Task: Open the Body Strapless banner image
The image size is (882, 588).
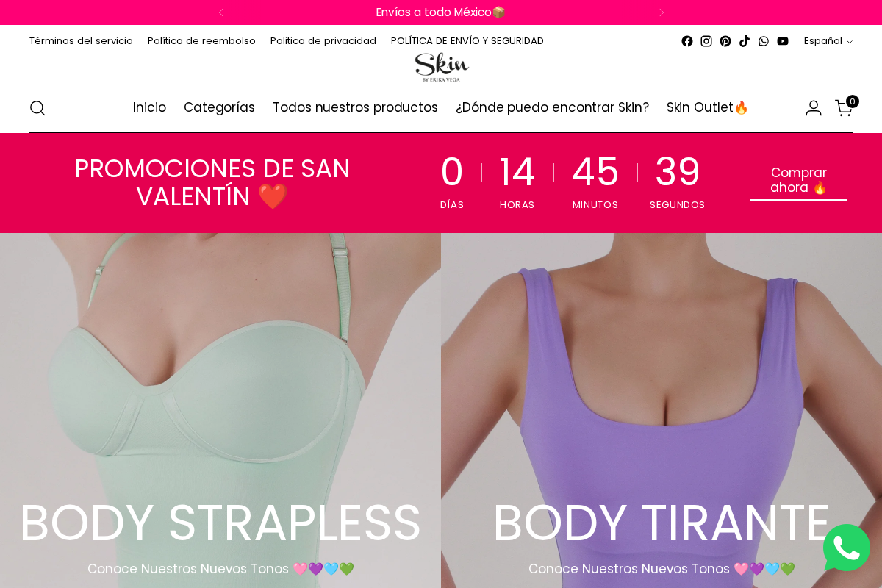Action: (220, 410)
